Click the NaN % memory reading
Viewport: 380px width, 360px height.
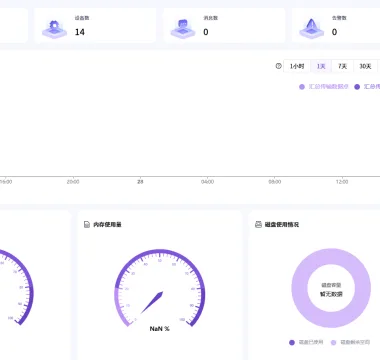coord(160,329)
